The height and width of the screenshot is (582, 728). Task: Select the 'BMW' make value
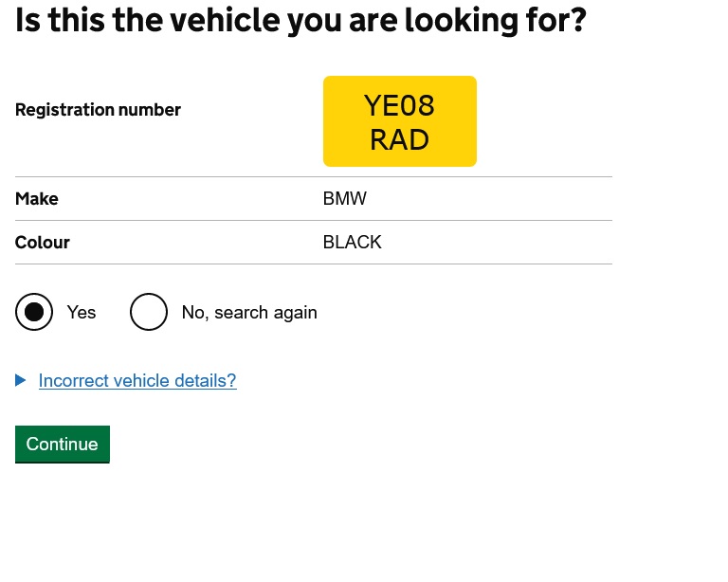tap(345, 199)
